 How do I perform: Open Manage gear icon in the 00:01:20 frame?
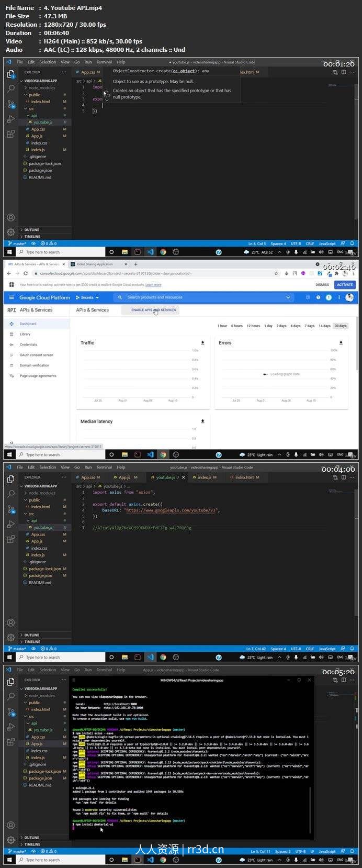[10, 232]
